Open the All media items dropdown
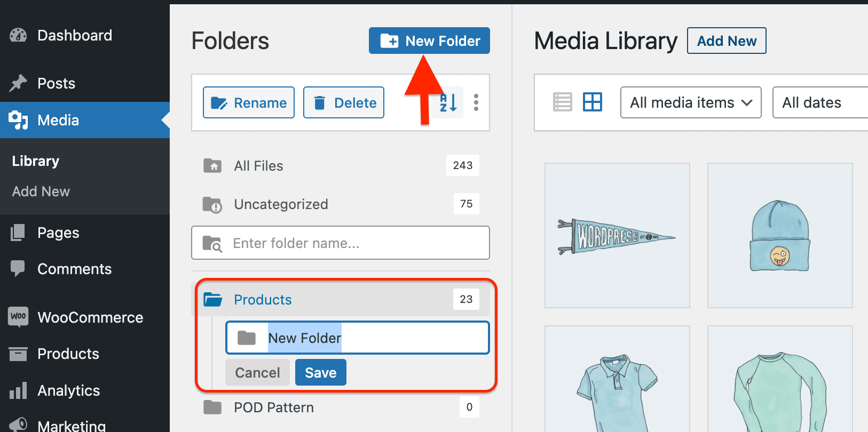 coord(690,102)
